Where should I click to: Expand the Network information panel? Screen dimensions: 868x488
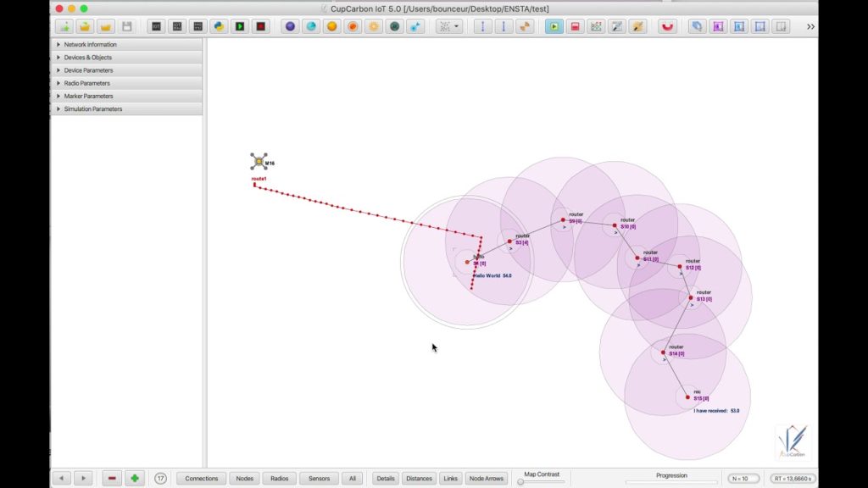[x=127, y=44]
